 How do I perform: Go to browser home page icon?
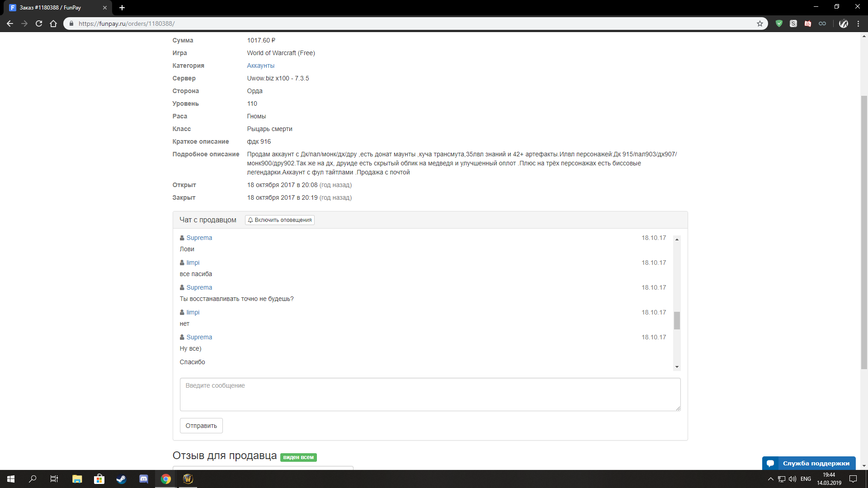pos(53,23)
